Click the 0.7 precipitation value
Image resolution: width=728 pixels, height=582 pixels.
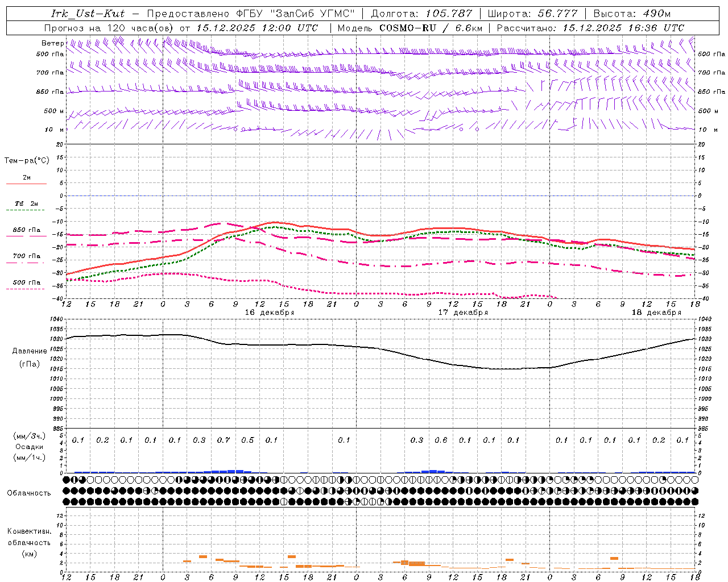pyautogui.click(x=224, y=440)
